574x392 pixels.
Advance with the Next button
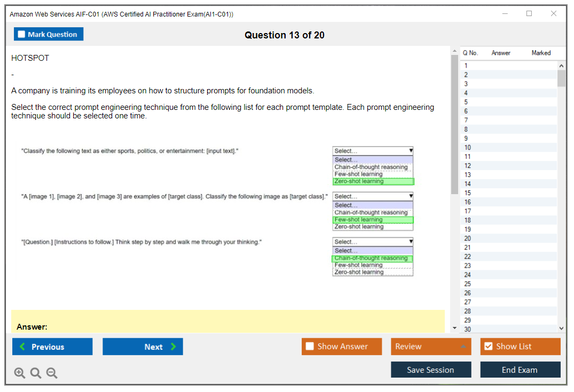point(143,347)
